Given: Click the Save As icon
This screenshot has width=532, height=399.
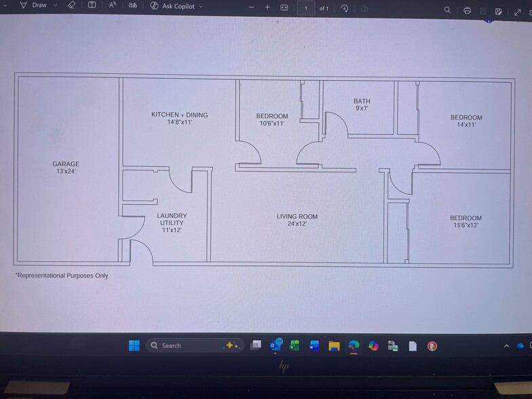Looking at the screenshot, I should [x=499, y=12].
